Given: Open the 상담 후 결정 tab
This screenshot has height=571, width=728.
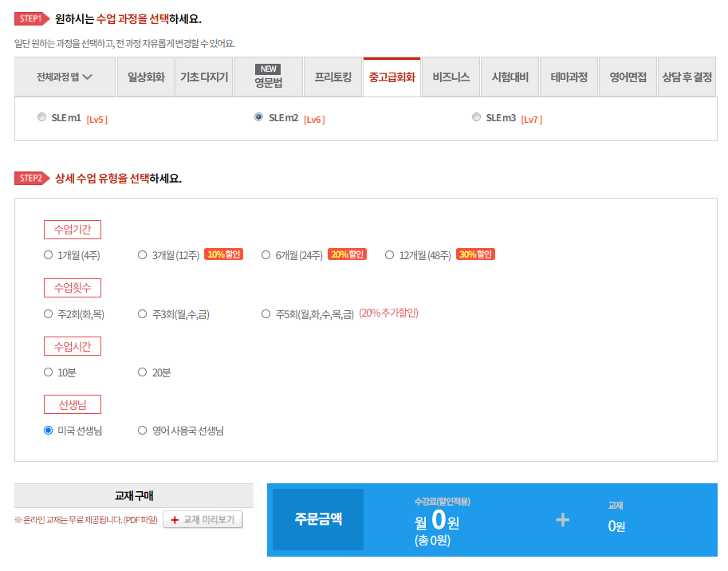Looking at the screenshot, I should pos(687,77).
